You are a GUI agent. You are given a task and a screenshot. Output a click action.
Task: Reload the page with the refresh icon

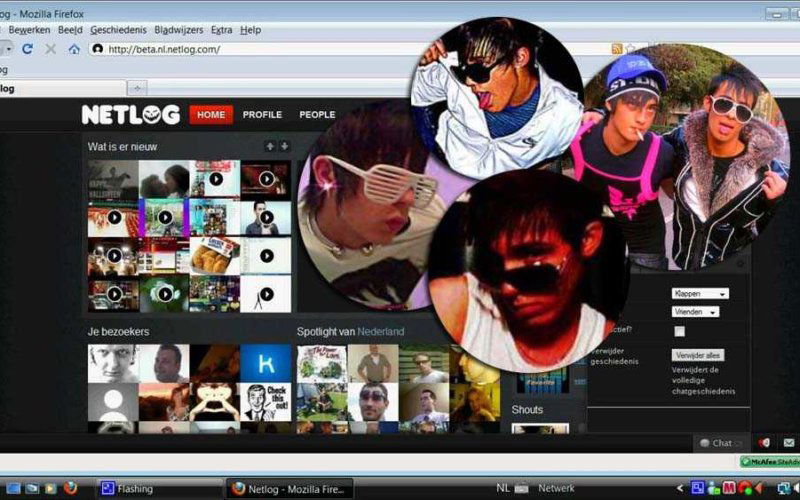coord(28,49)
